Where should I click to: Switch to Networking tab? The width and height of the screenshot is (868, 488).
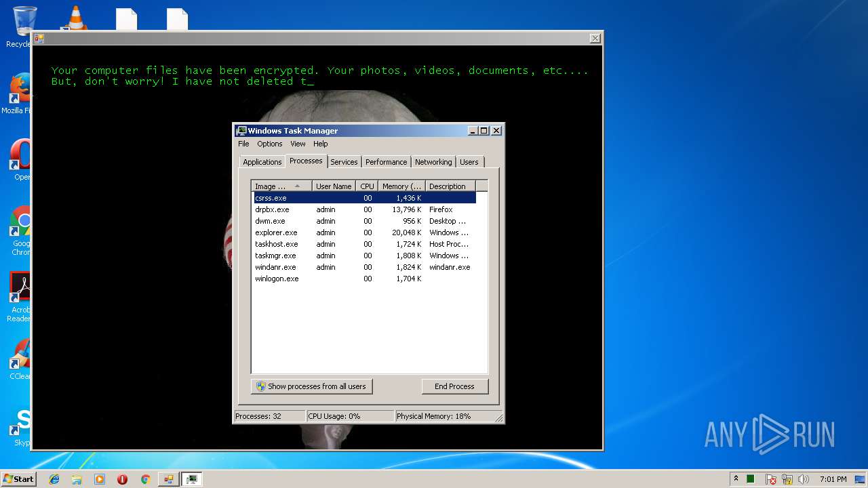[x=433, y=162]
